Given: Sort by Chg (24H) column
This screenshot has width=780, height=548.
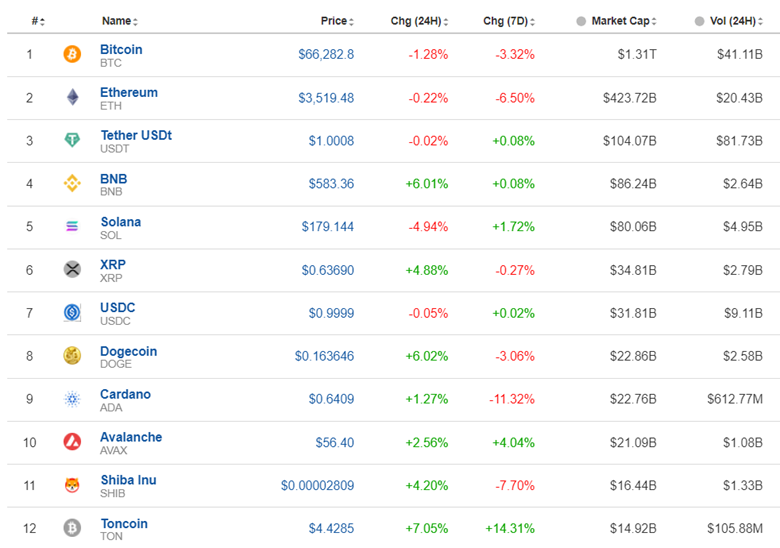Looking at the screenshot, I should coord(419,21).
